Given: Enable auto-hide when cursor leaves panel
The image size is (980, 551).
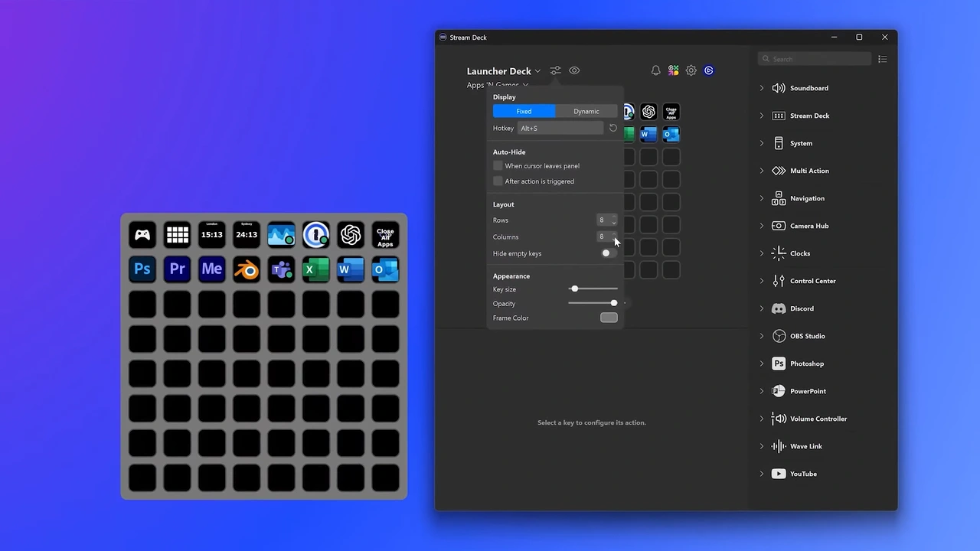Looking at the screenshot, I should 498,165.
